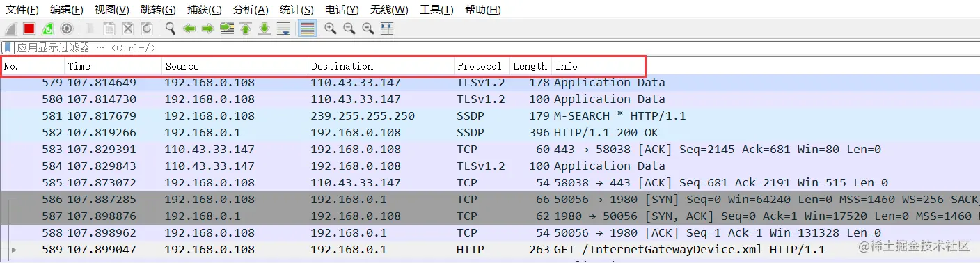Viewport: 980px width, 263px height.
Task: Open the 捕获(C) menu
Action: click(x=205, y=10)
